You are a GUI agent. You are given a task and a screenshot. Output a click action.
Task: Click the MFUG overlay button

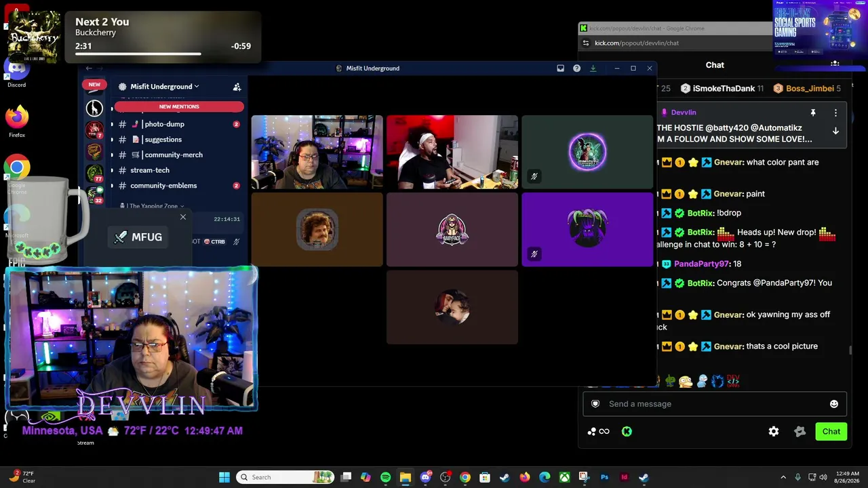pos(138,237)
